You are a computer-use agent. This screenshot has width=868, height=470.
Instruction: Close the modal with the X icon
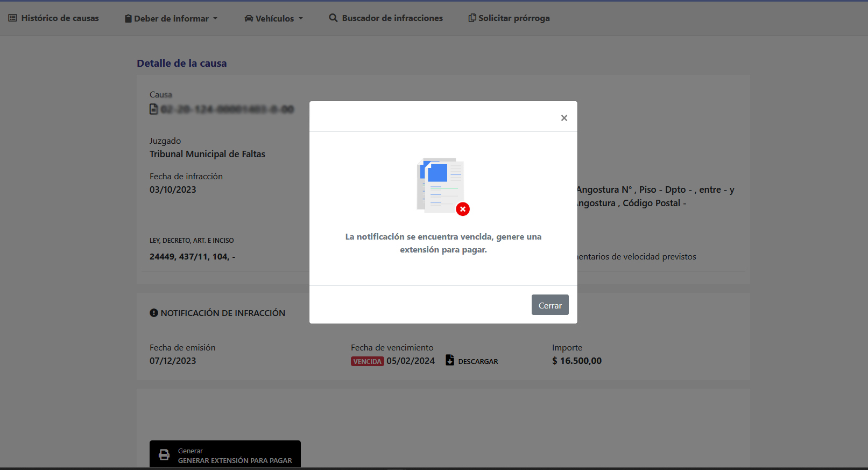(x=564, y=118)
